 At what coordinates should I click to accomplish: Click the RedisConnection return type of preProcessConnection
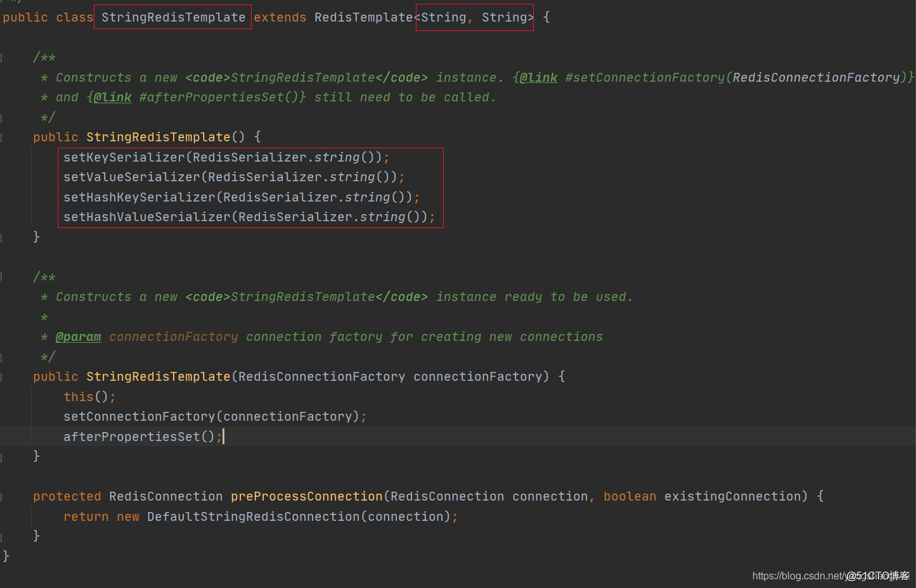point(166,496)
